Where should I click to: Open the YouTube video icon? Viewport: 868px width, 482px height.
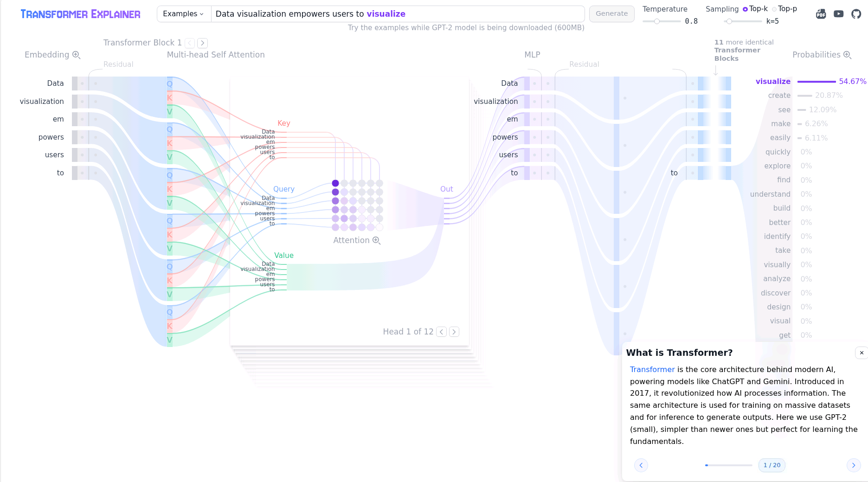point(838,14)
